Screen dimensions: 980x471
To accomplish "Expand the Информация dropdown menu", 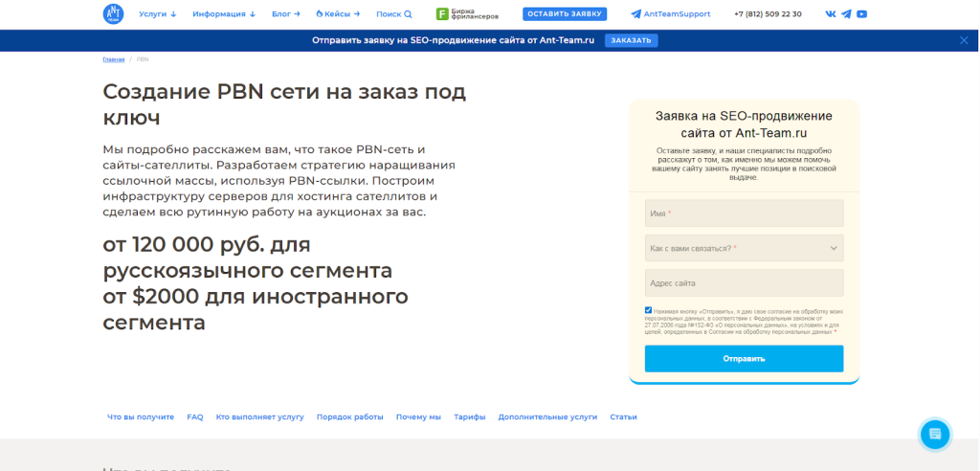I will click(223, 14).
